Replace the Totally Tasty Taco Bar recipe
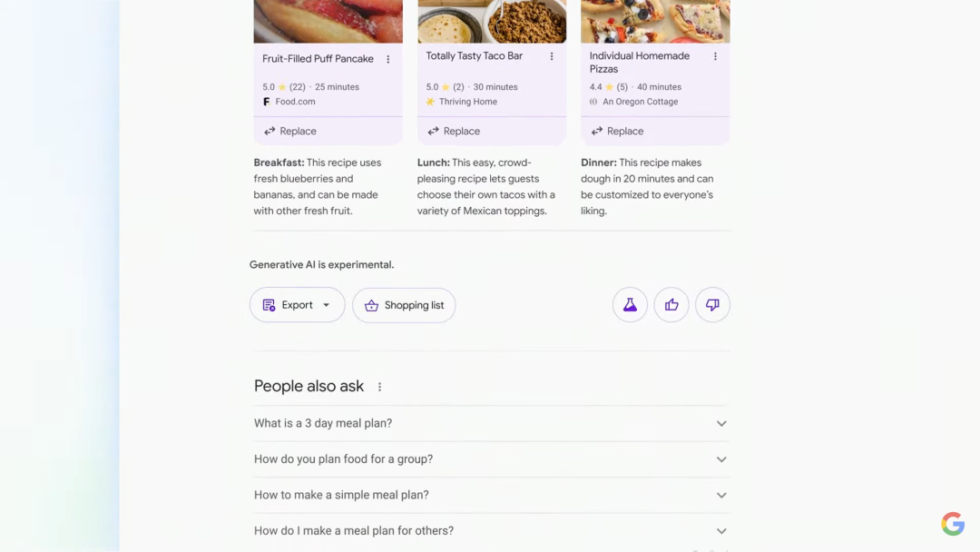980x552 pixels. tap(454, 131)
